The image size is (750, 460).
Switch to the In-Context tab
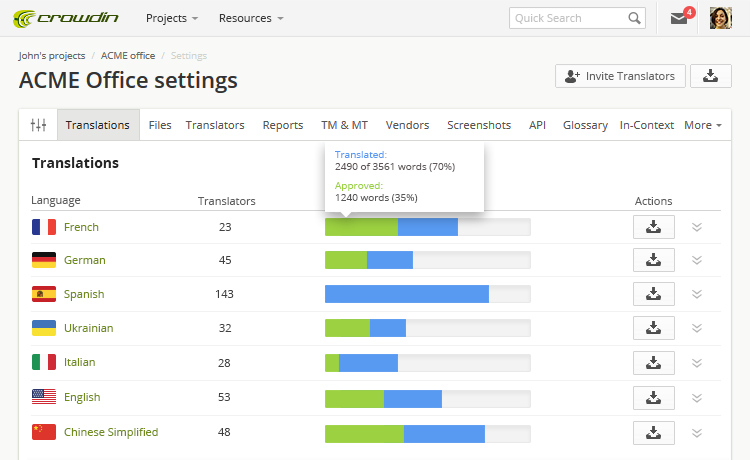click(647, 125)
